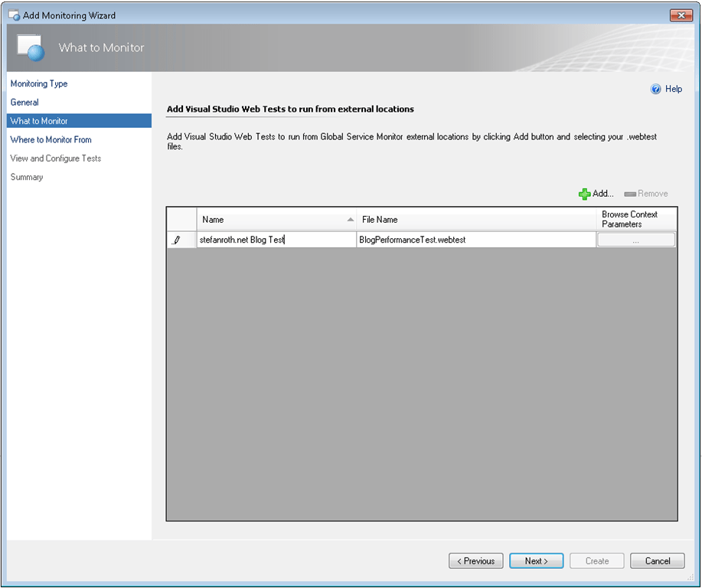The image size is (702, 588).
Task: Click the What to Monitor header icon
Action: point(31,48)
